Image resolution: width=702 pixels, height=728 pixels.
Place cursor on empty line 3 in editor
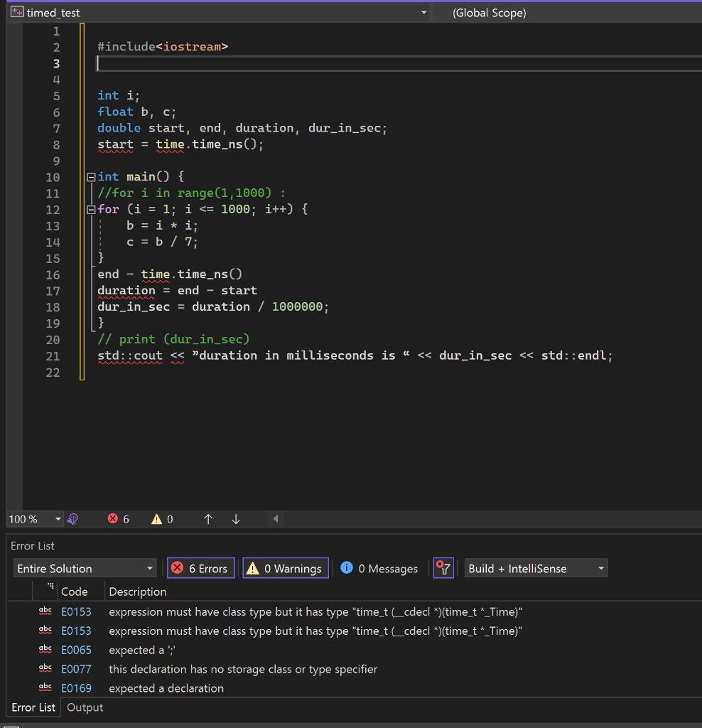point(399,63)
